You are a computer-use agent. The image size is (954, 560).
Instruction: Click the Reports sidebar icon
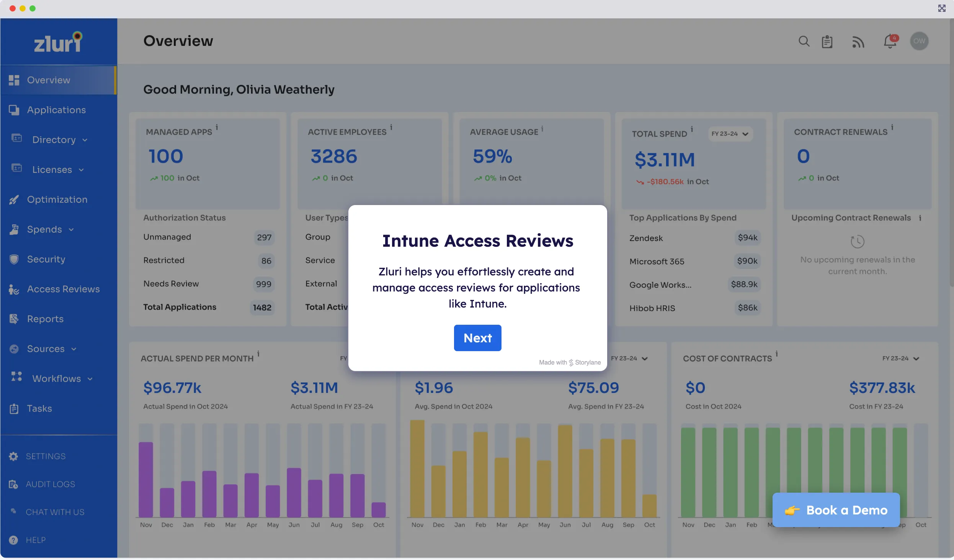pos(14,319)
